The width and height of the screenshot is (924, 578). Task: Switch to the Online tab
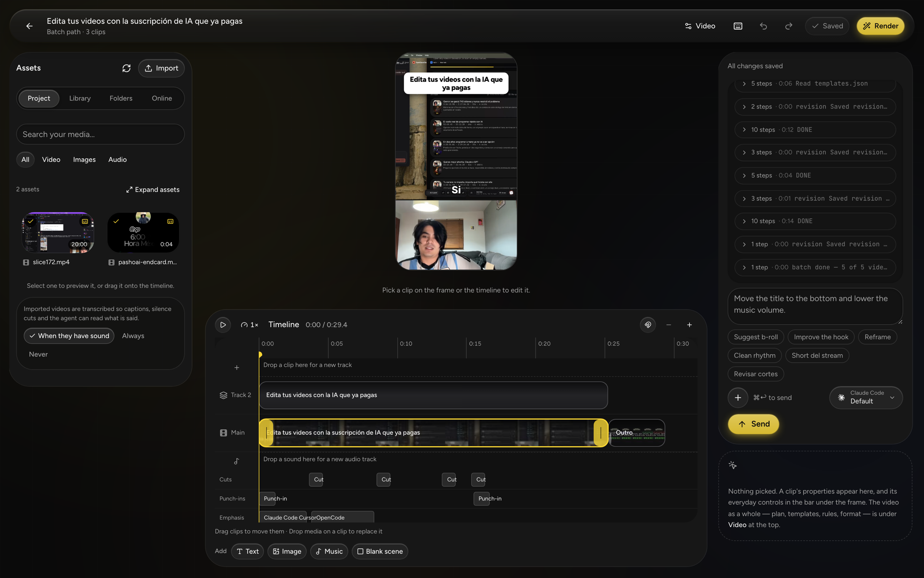pos(162,98)
